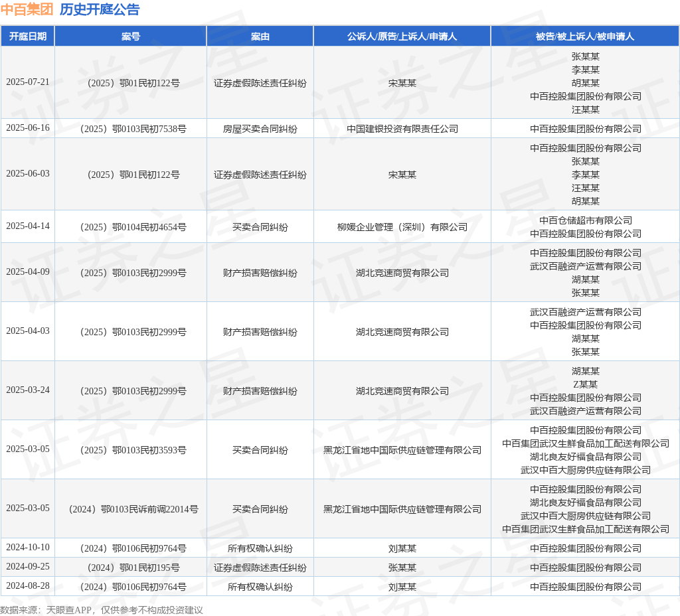Viewport: 680px width, 616px height.
Task: Click plaintiff 张某某 in the 2024-09-25 row
Action: (402, 568)
